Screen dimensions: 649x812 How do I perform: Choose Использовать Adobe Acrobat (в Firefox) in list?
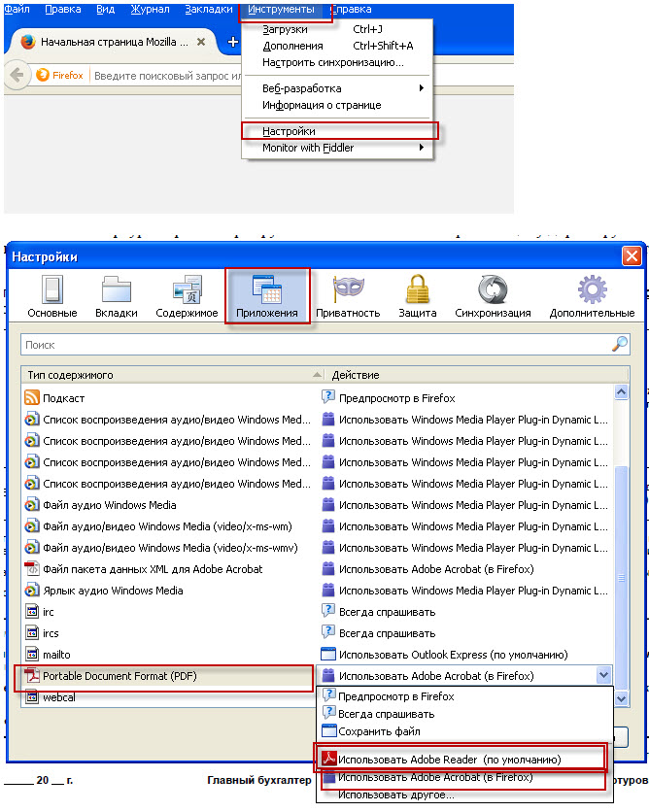pyautogui.click(x=463, y=777)
